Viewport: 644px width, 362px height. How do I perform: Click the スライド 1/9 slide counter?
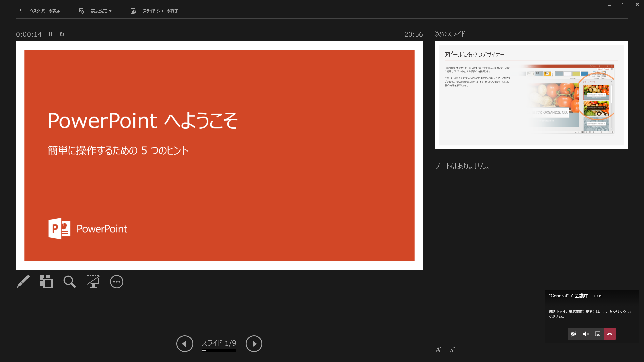(219, 343)
